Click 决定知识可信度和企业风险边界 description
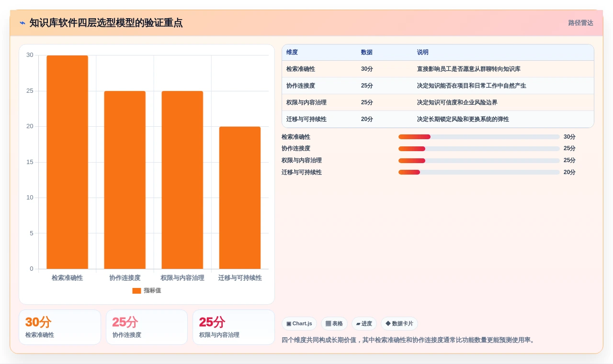The height and width of the screenshot is (364, 613). click(457, 103)
